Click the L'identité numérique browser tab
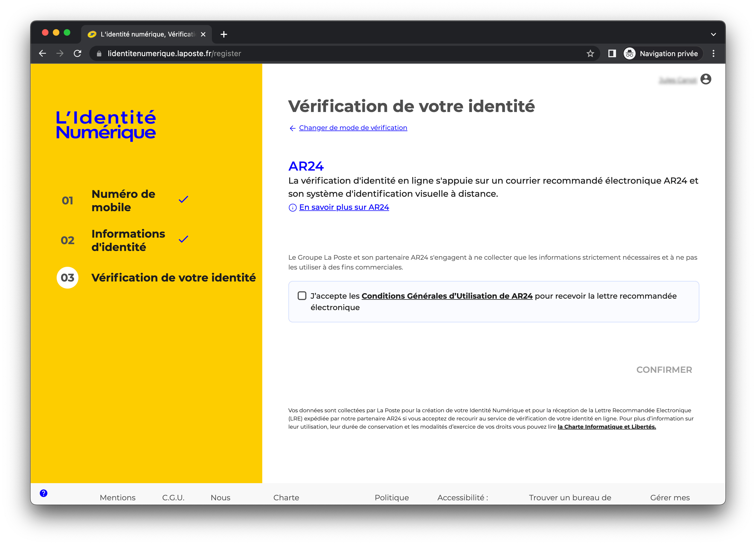756x545 pixels. click(x=147, y=34)
